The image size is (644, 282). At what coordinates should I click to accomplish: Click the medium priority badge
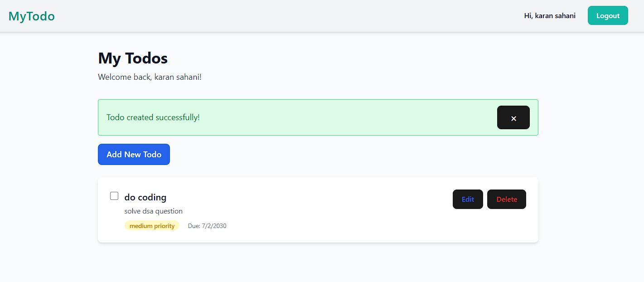tap(152, 225)
